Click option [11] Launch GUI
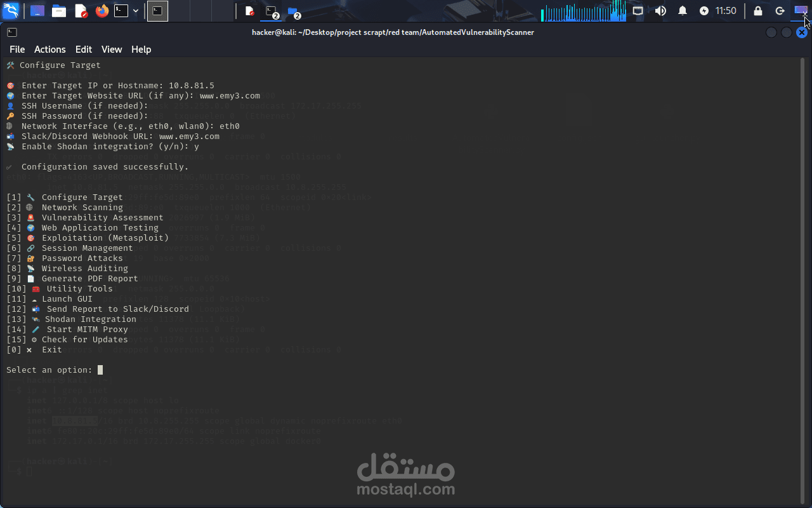This screenshot has width=812, height=508. click(x=49, y=299)
